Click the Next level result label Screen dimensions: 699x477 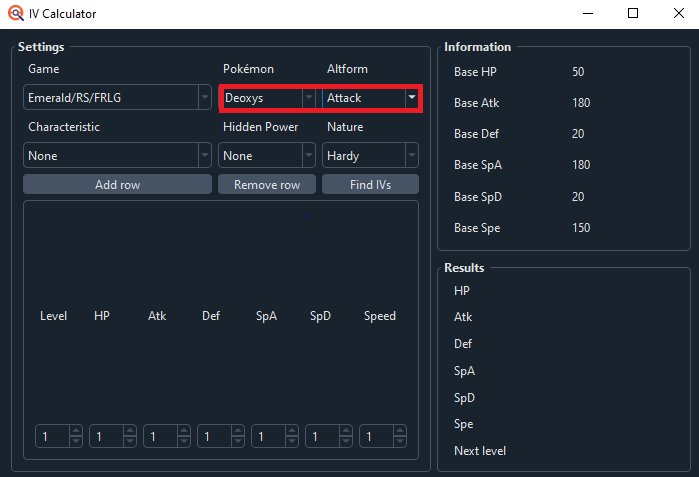480,451
